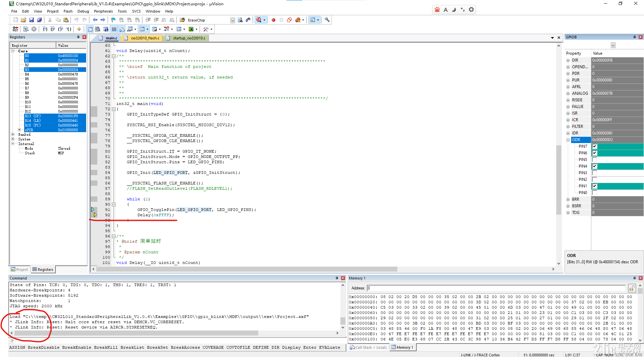
Task: Close the Registers panel
Action: [84, 37]
